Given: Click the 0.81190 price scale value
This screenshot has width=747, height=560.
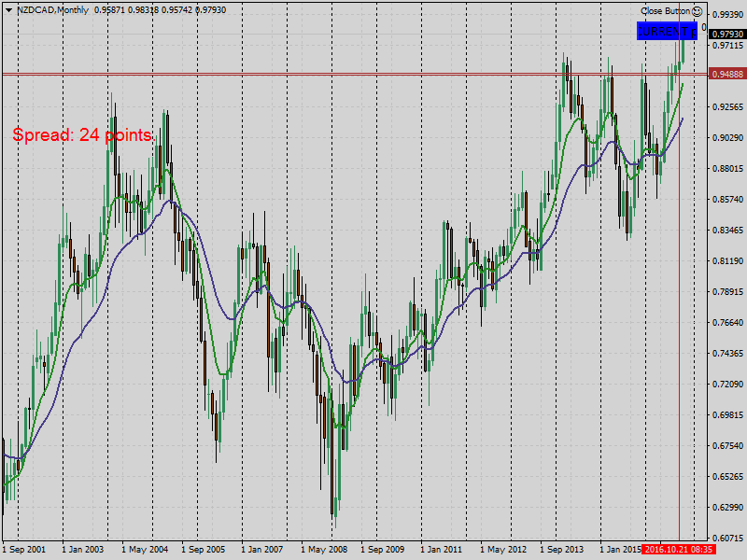Looking at the screenshot, I should pos(727,261).
